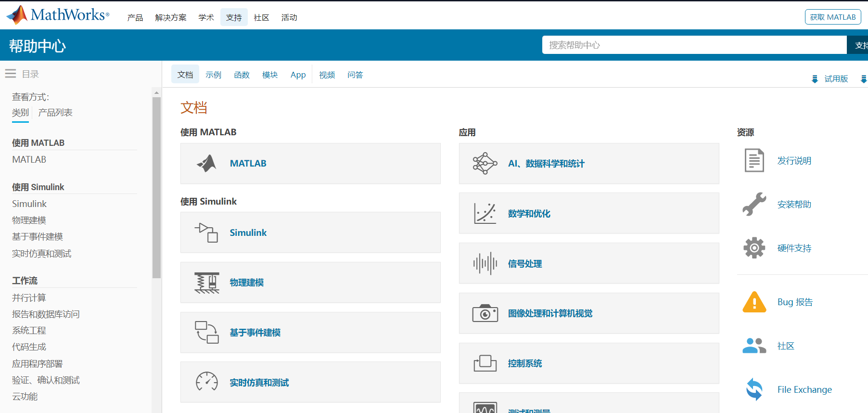The height and width of the screenshot is (413, 868).
Task: Click the sidebar scrollbar thumb
Action: point(156,188)
